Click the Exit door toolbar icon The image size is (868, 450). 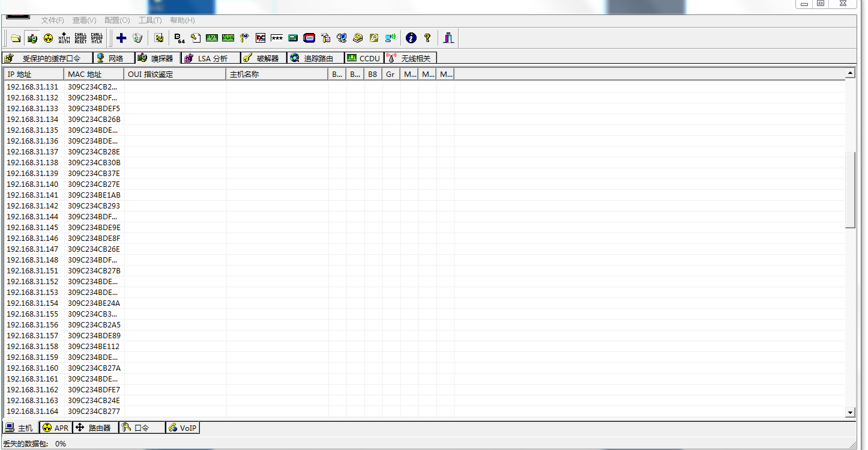(448, 38)
